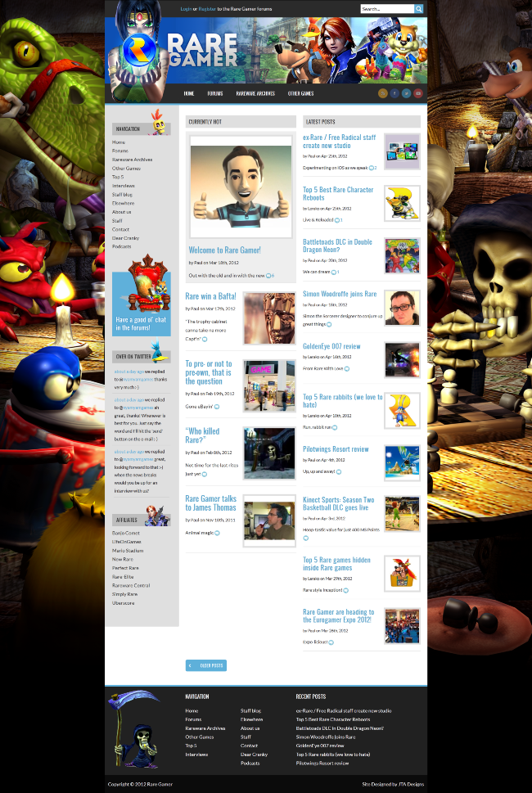532x793 pixels.
Task: Open comments bubble for Who killed Rare
Action: point(205,475)
